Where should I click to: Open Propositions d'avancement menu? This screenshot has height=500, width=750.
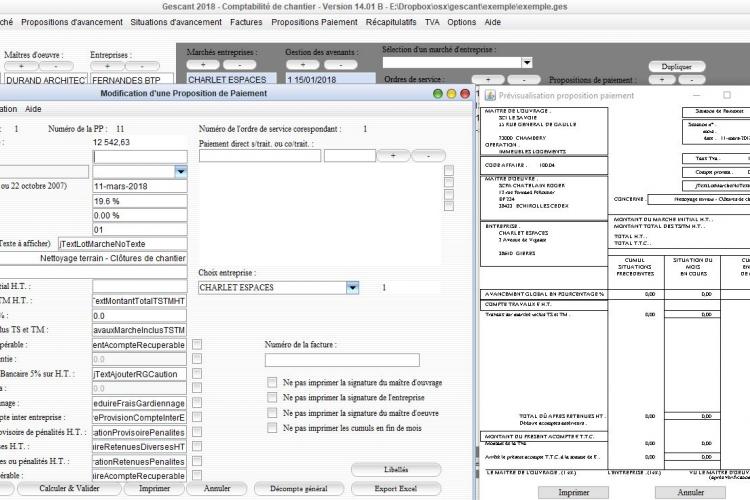72,22
